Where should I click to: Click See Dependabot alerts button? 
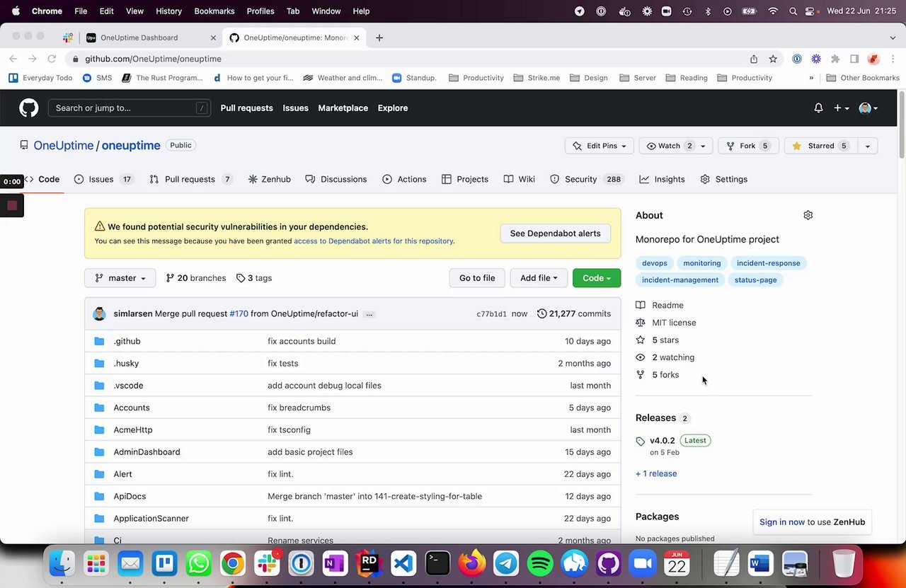(x=555, y=234)
